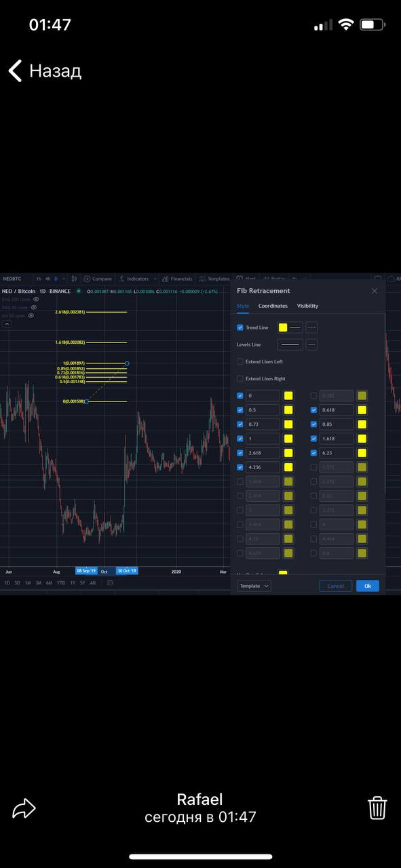Open Levels Line thickness selector

point(311,344)
